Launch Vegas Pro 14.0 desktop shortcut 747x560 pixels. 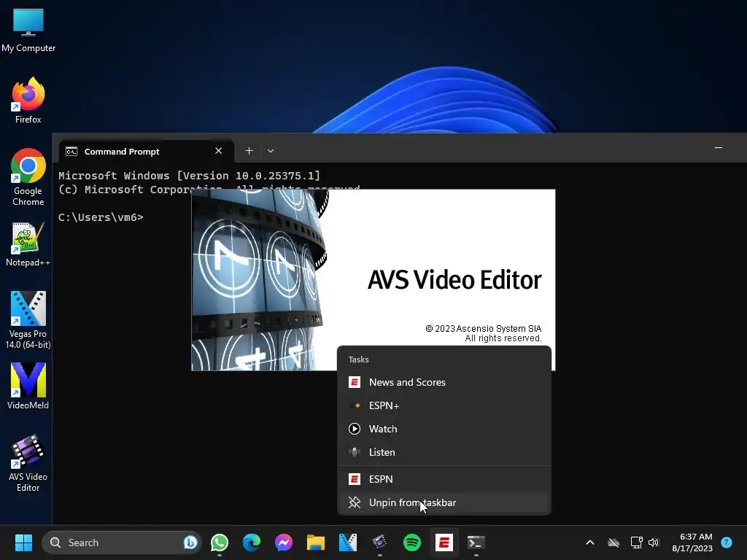[x=28, y=320]
